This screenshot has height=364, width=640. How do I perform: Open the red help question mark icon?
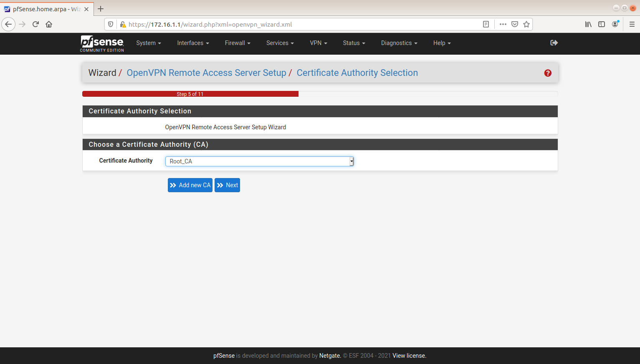pos(548,73)
